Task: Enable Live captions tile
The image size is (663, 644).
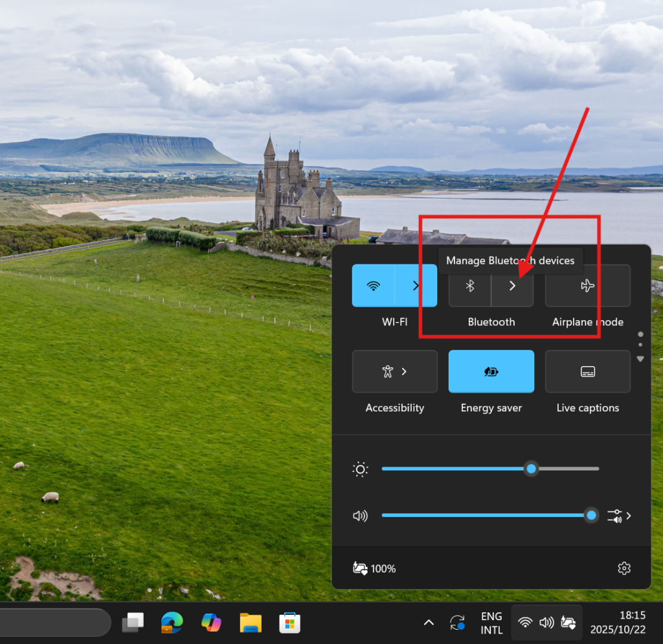Action: pyautogui.click(x=587, y=372)
